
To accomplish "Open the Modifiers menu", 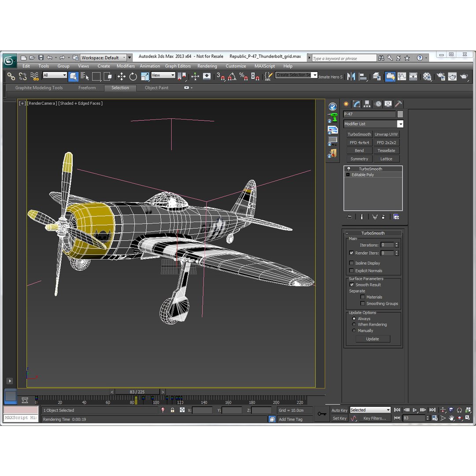I will pyautogui.click(x=126, y=66).
